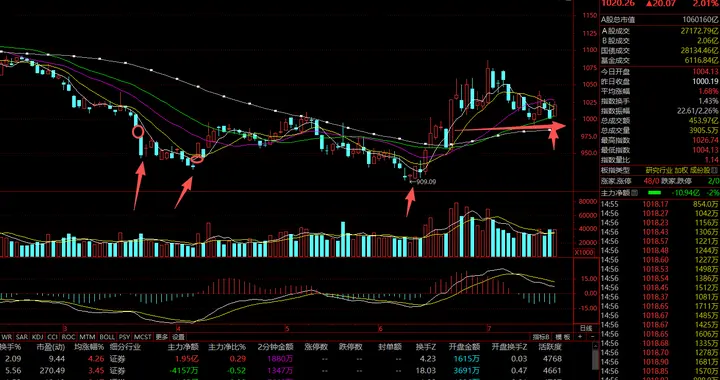Click the 模板 template button

(562, 336)
